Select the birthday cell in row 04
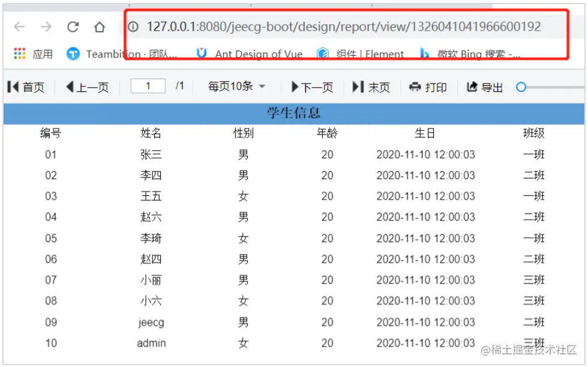The width and height of the screenshot is (588, 367). [x=425, y=216]
